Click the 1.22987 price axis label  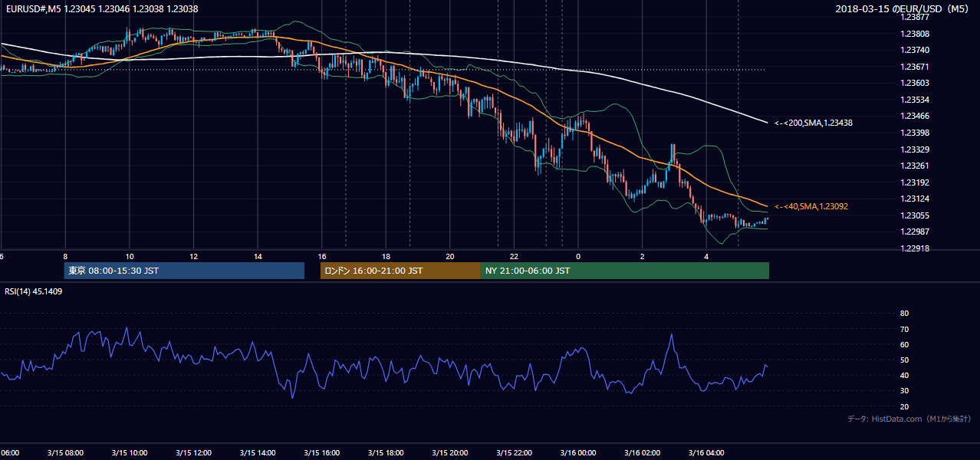pyautogui.click(x=915, y=232)
